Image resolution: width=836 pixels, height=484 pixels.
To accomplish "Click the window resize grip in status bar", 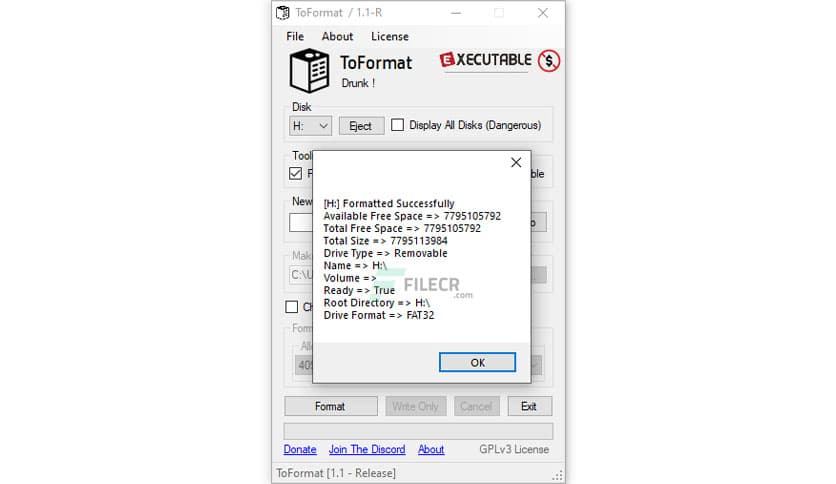I will [558, 475].
